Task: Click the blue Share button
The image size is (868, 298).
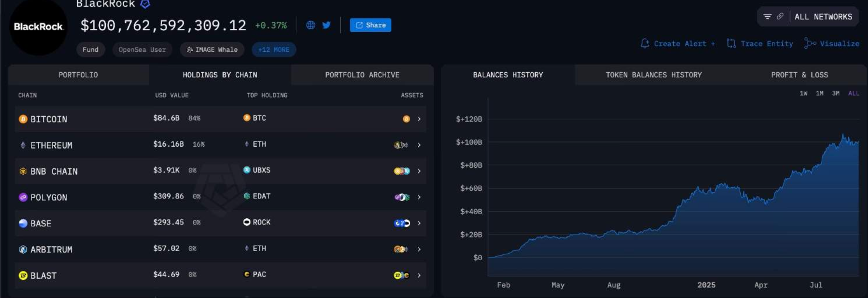Action: [x=370, y=25]
